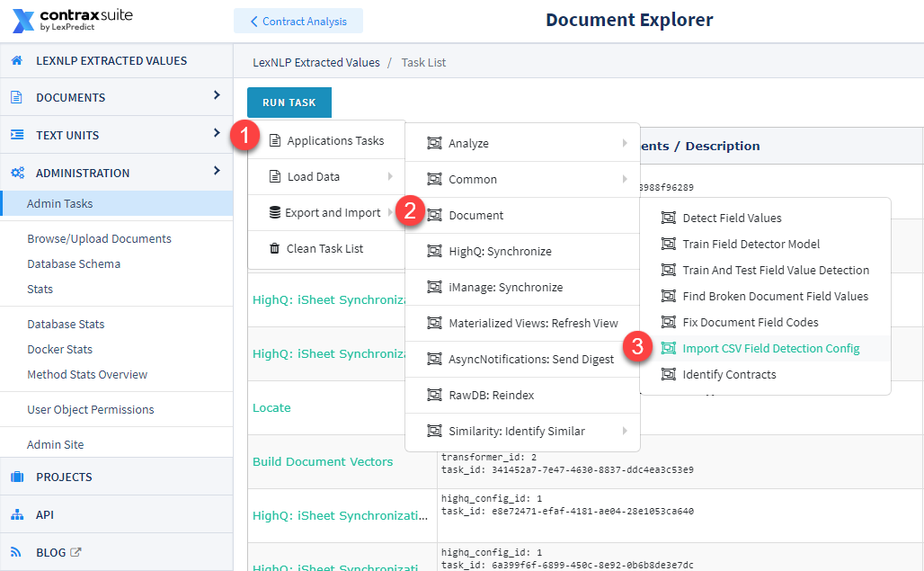
Task: Click the icon beside Import CSV Field Detection Config
Action: click(668, 348)
